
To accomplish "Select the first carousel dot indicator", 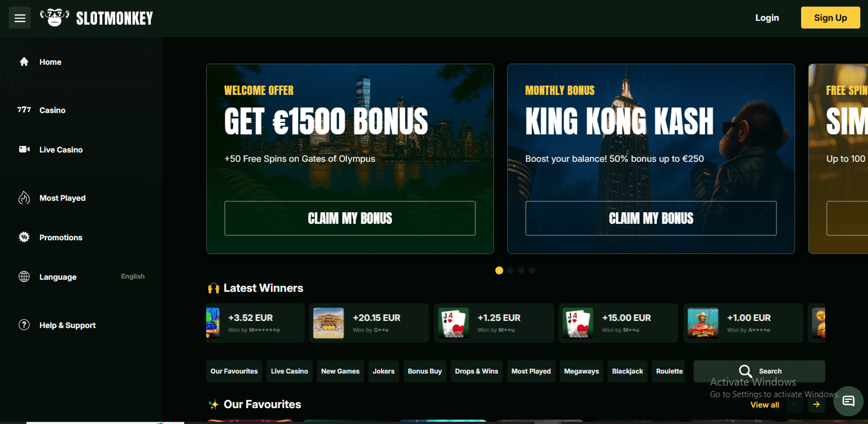I will click(x=499, y=270).
